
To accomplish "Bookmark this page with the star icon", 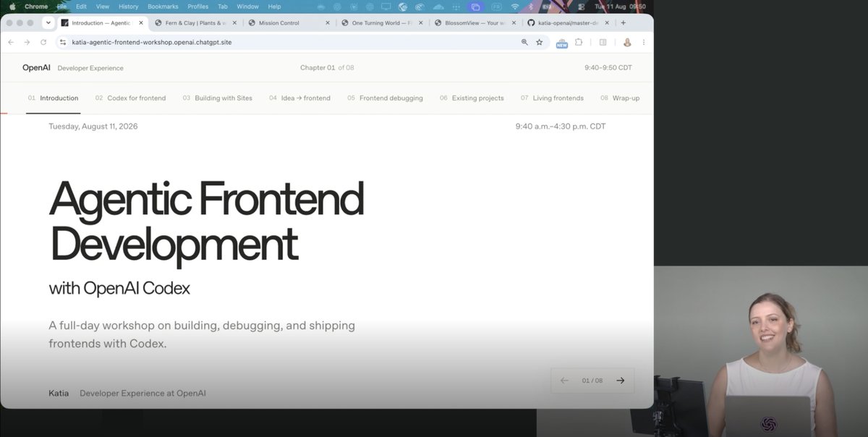I will [x=539, y=43].
